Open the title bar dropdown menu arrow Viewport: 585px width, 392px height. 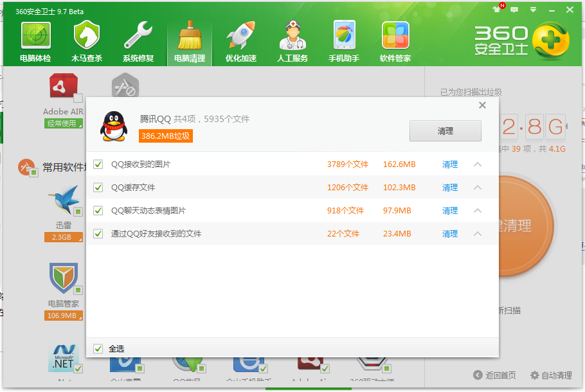533,10
